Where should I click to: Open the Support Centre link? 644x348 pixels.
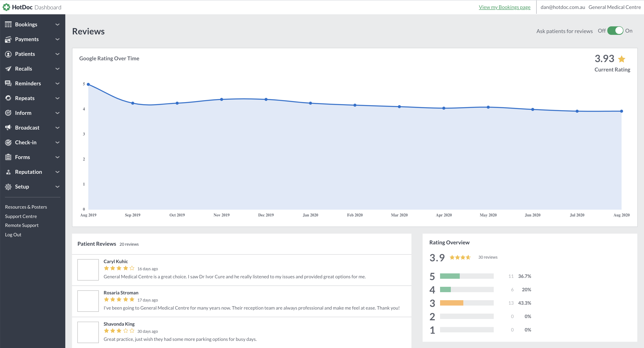[21, 216]
